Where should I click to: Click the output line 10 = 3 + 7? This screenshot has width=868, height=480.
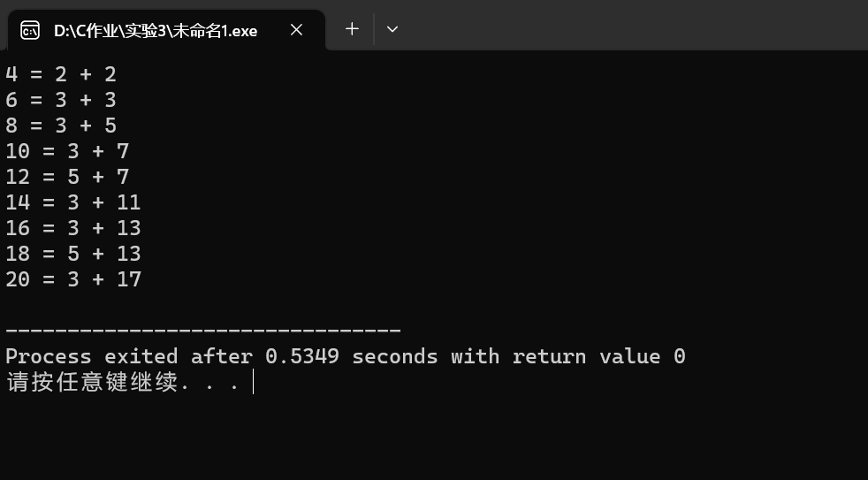[x=67, y=151]
